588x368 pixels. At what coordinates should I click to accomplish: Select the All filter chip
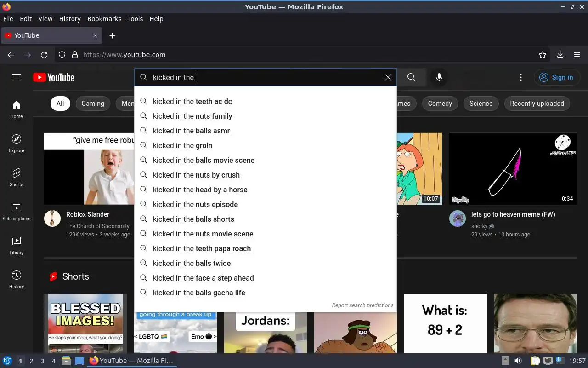60,103
